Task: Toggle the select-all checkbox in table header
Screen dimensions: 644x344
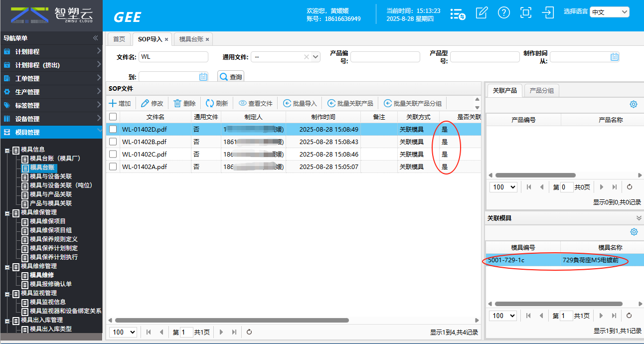Action: pyautogui.click(x=113, y=117)
